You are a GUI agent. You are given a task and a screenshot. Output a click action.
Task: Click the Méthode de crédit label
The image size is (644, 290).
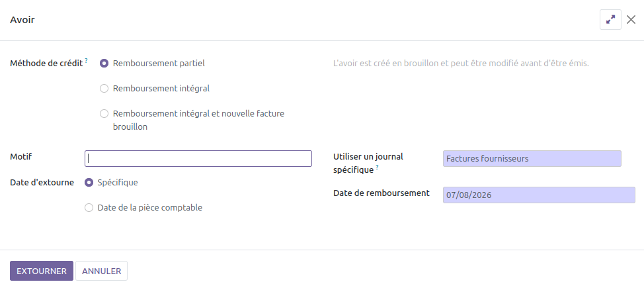[46, 64]
